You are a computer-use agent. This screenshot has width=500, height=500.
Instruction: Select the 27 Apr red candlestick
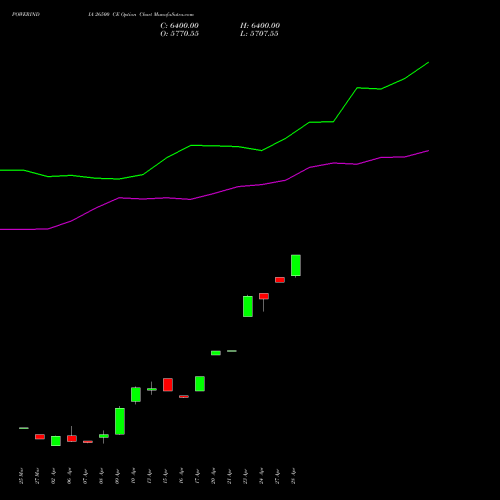(280, 280)
